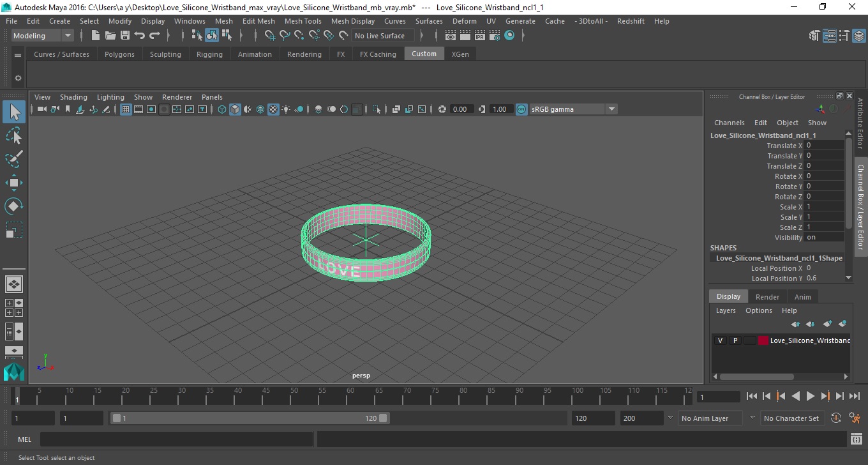Open the viewport Panels menu

(212, 97)
